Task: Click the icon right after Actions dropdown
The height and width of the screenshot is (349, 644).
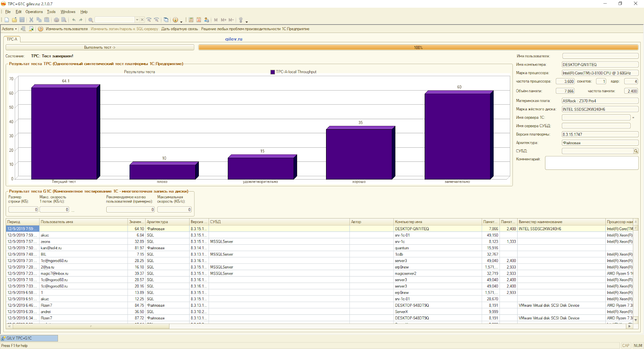Action: pyautogui.click(x=23, y=29)
